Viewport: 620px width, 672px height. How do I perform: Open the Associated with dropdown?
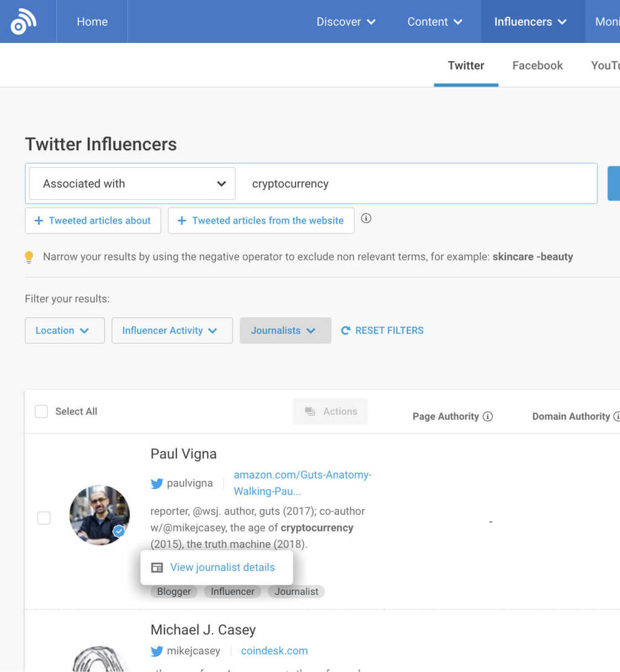(x=132, y=183)
